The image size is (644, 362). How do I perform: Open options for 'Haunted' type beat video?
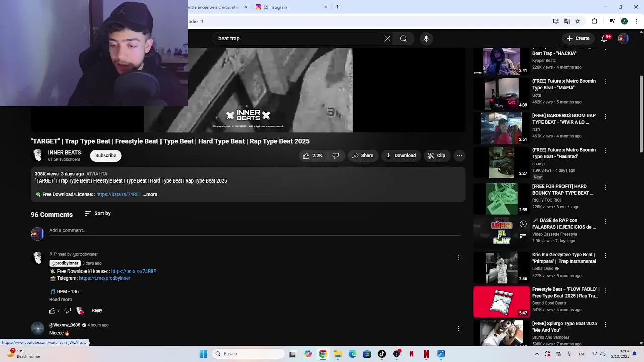(x=606, y=151)
